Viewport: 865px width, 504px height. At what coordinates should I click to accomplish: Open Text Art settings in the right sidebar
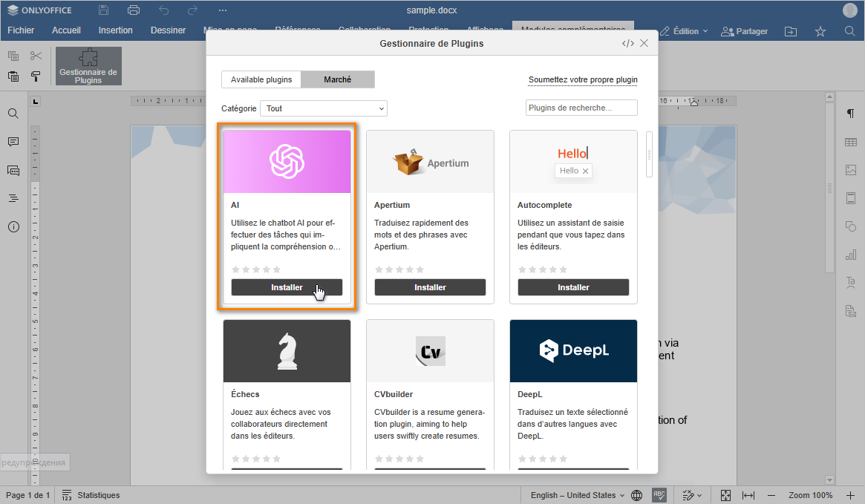point(851,282)
